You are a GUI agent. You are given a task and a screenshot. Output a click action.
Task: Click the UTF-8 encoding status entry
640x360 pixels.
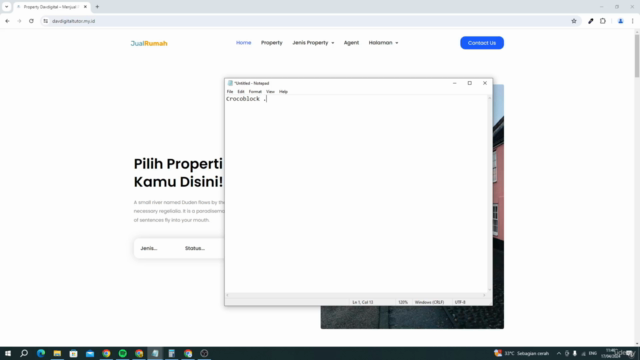[x=460, y=302]
